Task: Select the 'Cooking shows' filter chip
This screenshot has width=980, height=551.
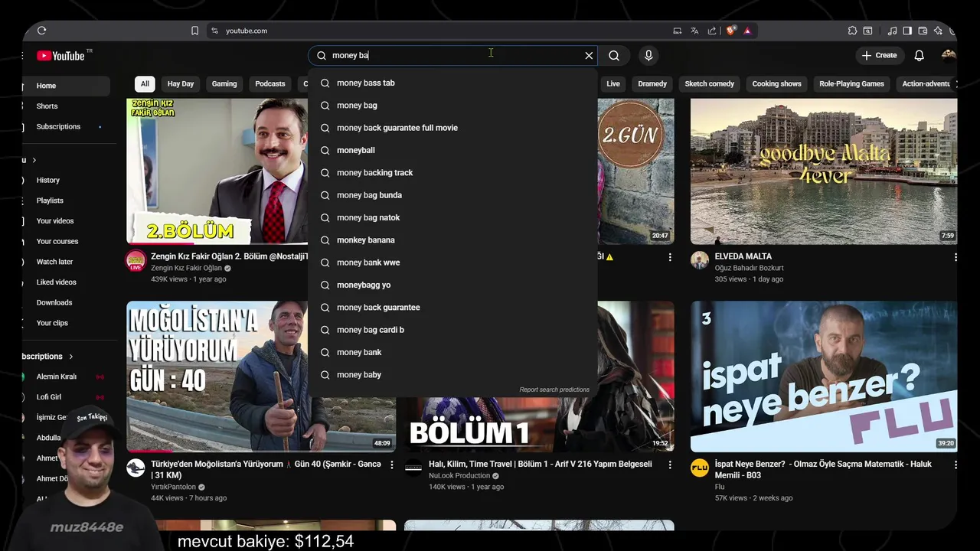Action: click(x=776, y=83)
